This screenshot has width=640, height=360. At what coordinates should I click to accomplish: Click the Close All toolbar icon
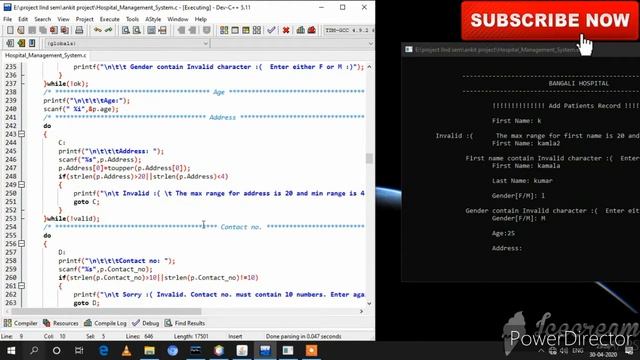click(64, 30)
